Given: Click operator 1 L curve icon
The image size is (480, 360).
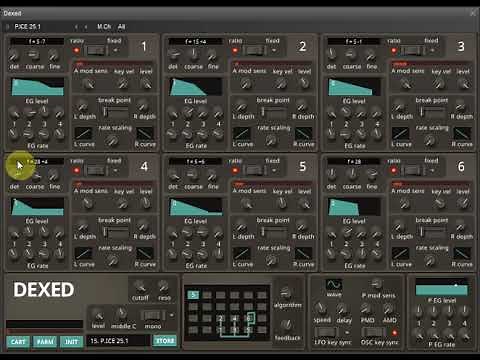Looking at the screenshot, I should 83,134.
